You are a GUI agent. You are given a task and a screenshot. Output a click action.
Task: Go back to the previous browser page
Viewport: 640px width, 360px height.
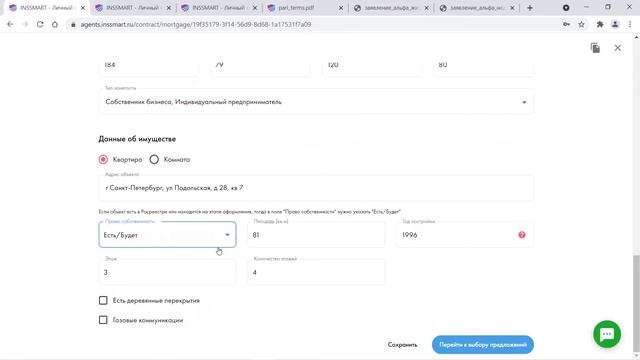(x=10, y=24)
